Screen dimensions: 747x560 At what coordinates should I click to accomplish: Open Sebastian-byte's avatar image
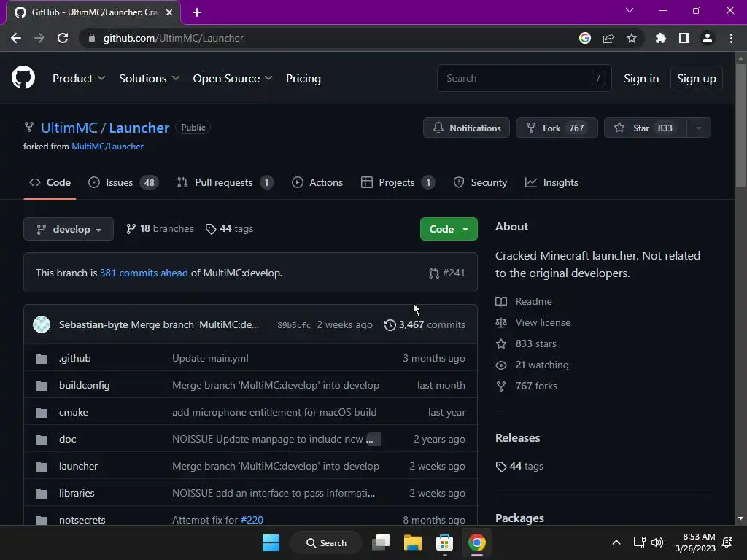point(42,324)
